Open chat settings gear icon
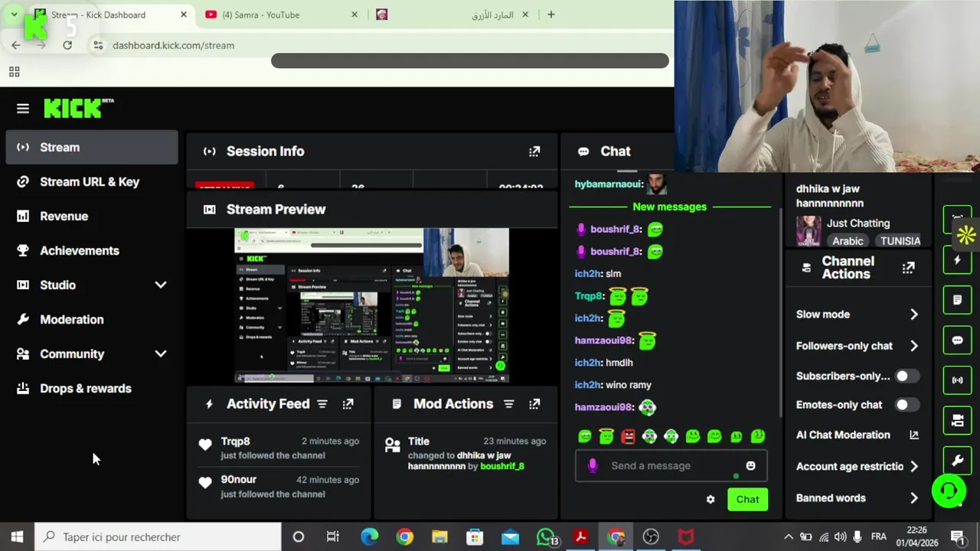This screenshot has width=980, height=551. point(710,500)
